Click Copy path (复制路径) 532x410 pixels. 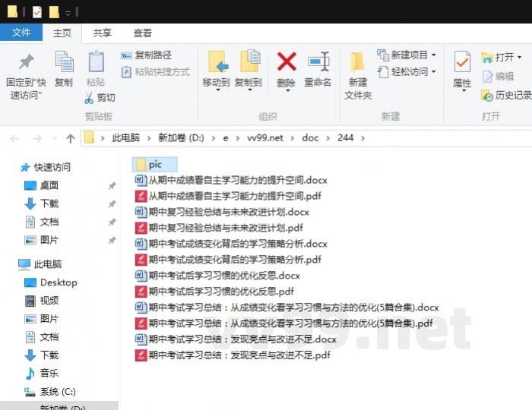[x=147, y=55]
